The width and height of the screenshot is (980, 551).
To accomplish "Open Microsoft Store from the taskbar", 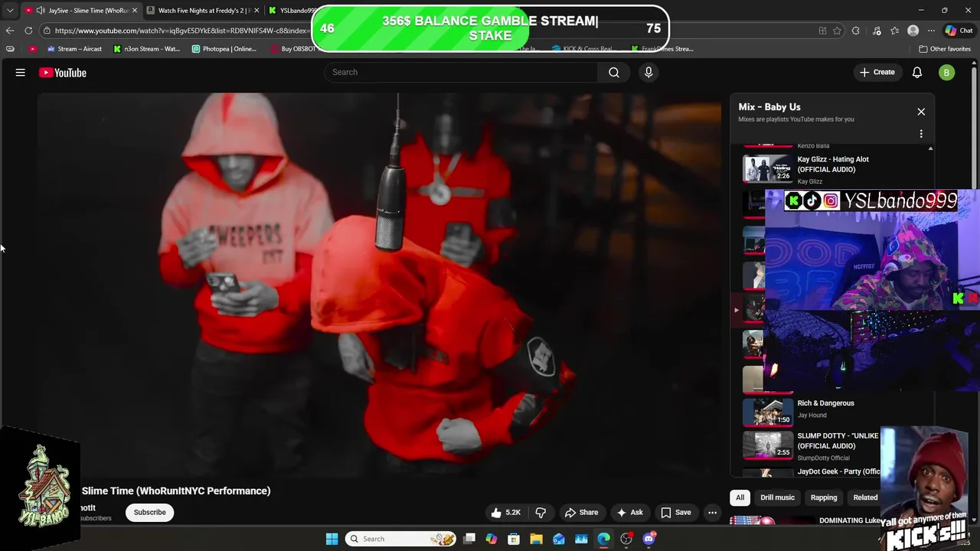I will tap(514, 539).
